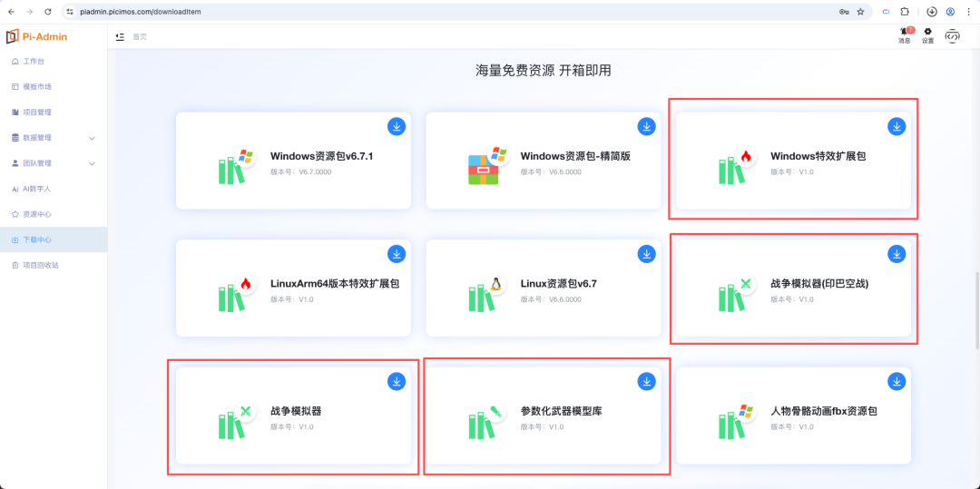The height and width of the screenshot is (489, 980).
Task: Click the Pi-Admin logo
Action: [x=37, y=37]
